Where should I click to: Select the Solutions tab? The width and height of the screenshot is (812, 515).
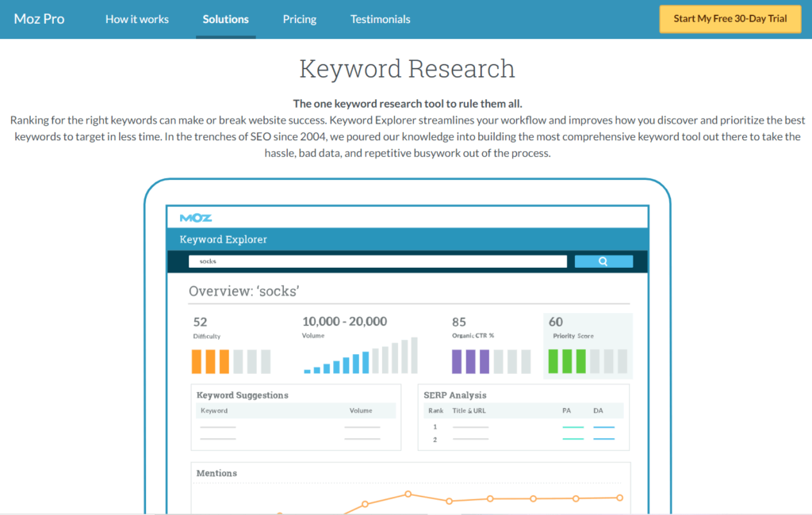(226, 19)
